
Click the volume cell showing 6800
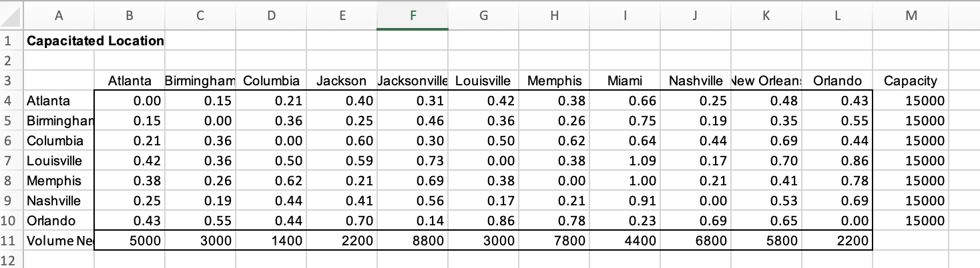tap(695, 241)
